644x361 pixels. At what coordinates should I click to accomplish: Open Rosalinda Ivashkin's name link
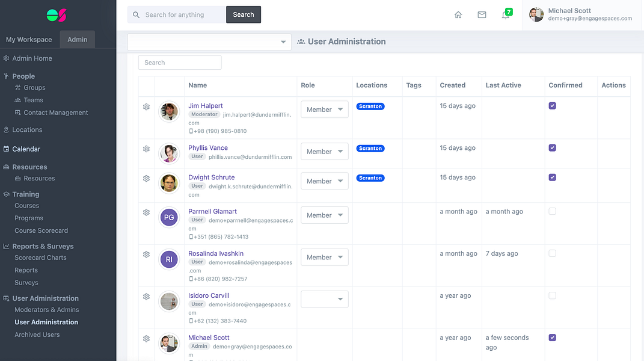[x=216, y=253]
